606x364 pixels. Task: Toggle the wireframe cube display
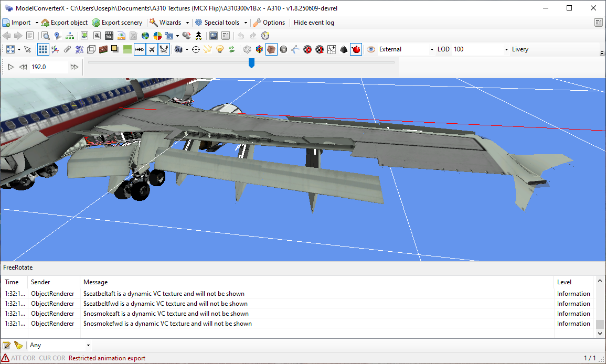coord(91,49)
